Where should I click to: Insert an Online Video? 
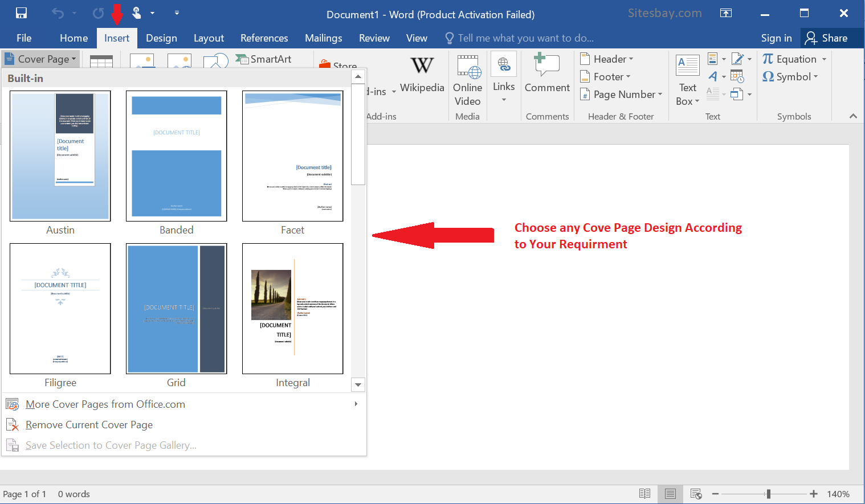468,80
